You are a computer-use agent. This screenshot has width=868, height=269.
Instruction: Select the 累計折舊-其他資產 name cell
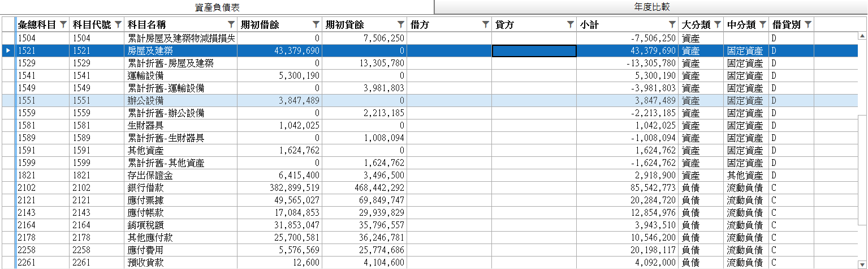[x=182, y=163]
